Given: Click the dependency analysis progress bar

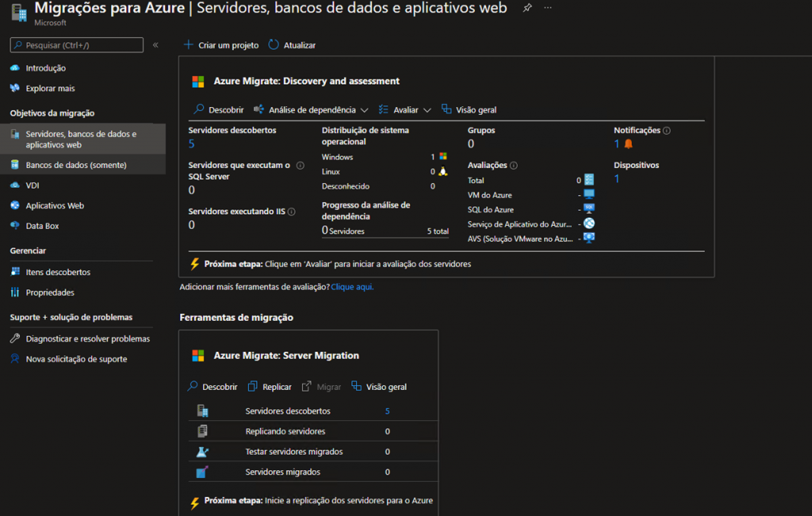Looking at the screenshot, I should click(x=385, y=238).
